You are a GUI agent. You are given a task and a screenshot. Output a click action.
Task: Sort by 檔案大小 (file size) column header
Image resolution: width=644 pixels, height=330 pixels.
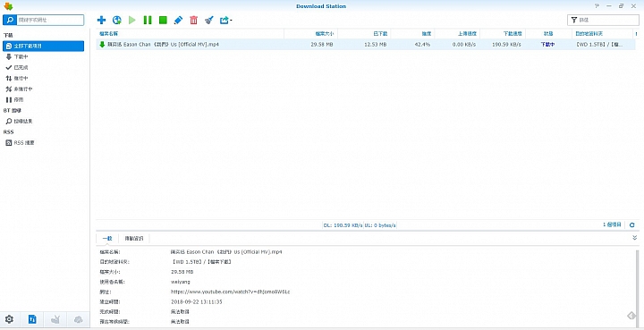click(x=310, y=34)
